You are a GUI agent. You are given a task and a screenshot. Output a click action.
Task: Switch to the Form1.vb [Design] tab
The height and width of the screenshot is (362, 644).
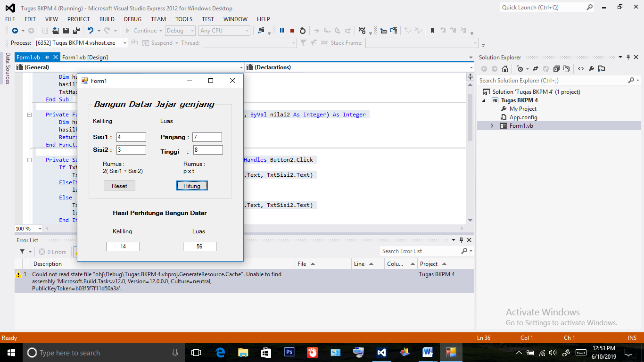[85, 58]
